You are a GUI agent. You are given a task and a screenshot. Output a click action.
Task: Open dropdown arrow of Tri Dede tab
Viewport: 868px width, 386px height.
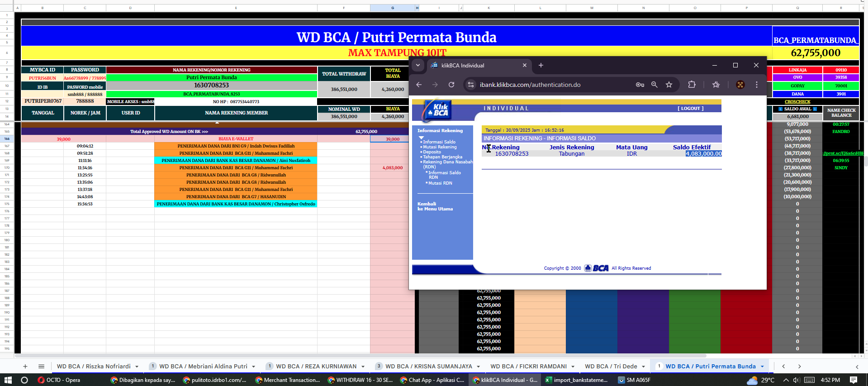tap(643, 367)
